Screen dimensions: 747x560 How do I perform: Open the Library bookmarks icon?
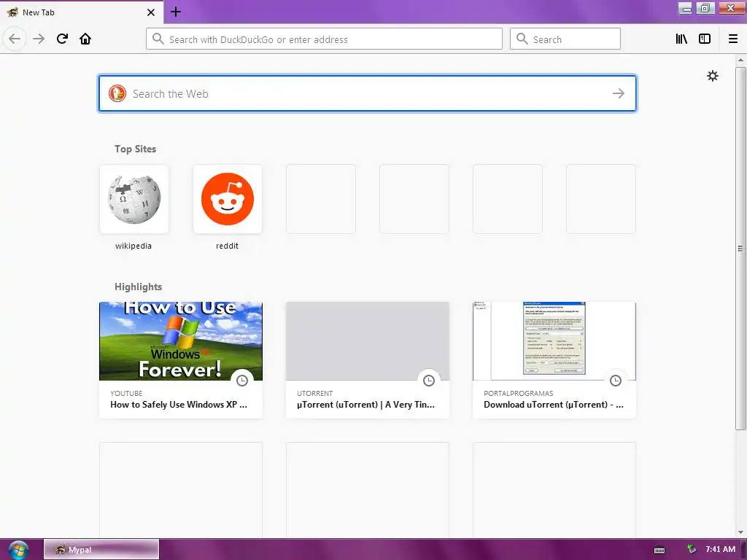[682, 39]
